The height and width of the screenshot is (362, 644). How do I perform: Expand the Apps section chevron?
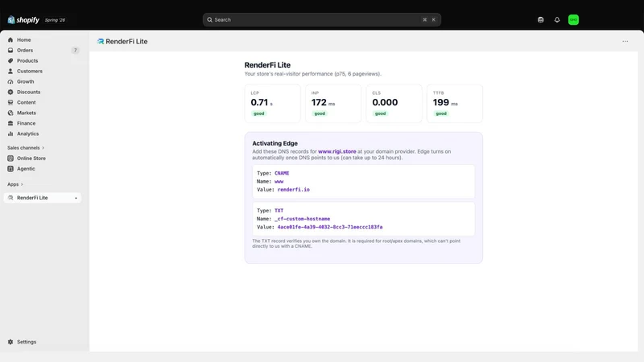point(22,184)
